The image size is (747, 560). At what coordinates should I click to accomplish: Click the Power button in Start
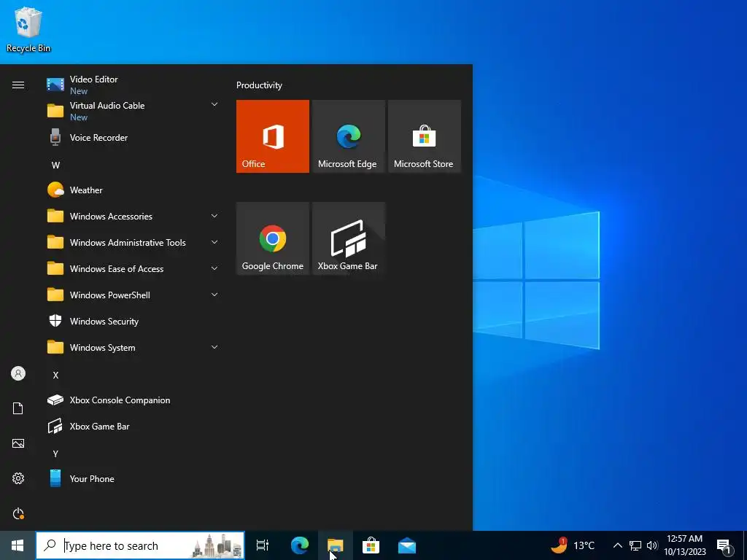pyautogui.click(x=18, y=513)
